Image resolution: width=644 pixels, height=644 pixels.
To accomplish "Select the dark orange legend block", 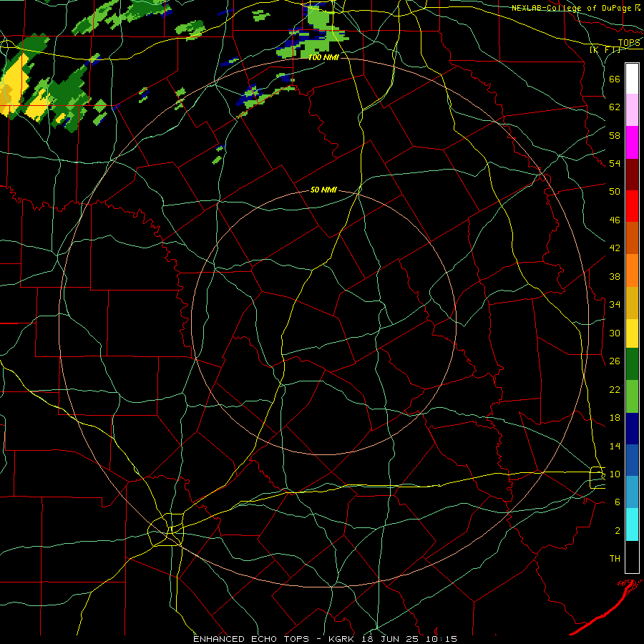I will coord(632,238).
